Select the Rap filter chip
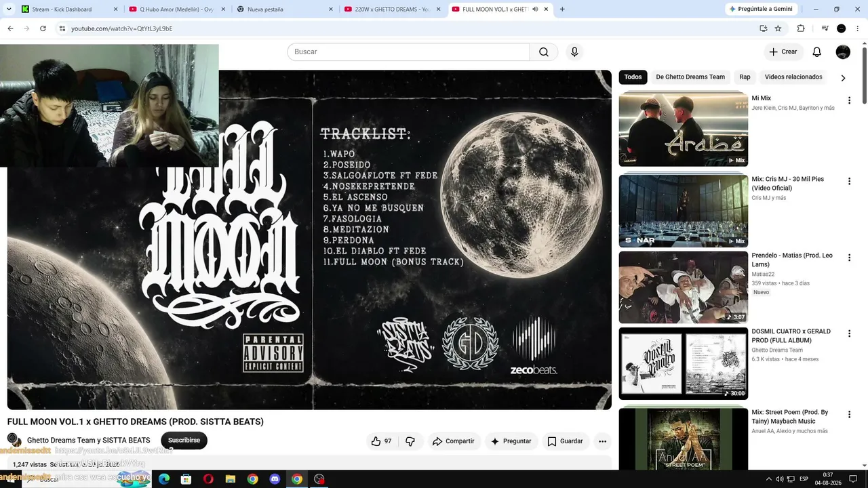 coord(745,77)
